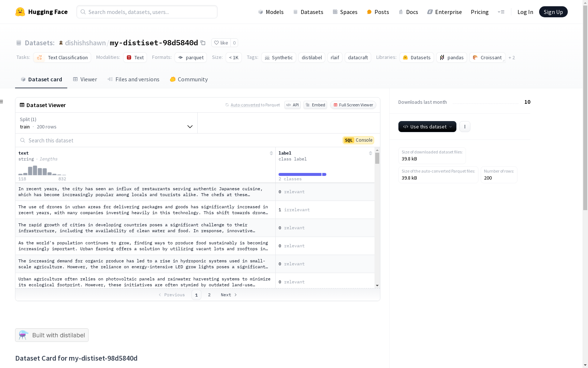Image resolution: width=588 pixels, height=368 pixels.
Task: Click the label classes distribution bar
Action: (x=302, y=174)
